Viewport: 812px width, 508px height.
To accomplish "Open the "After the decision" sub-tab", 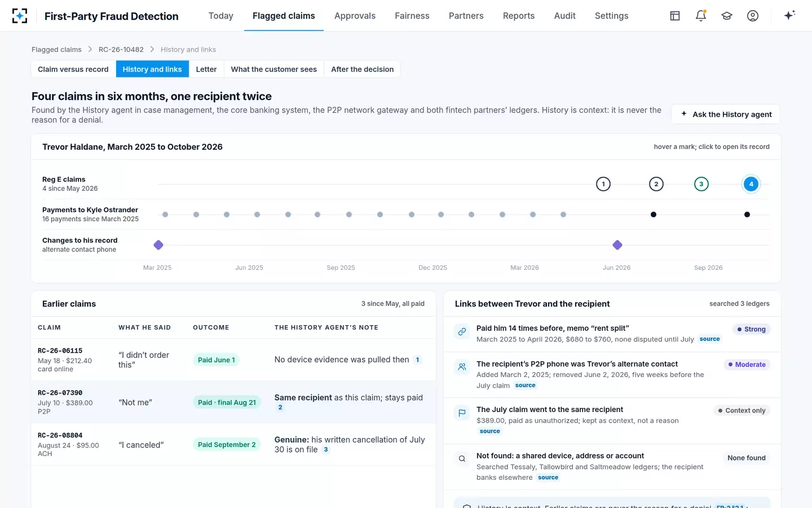I will (x=363, y=69).
